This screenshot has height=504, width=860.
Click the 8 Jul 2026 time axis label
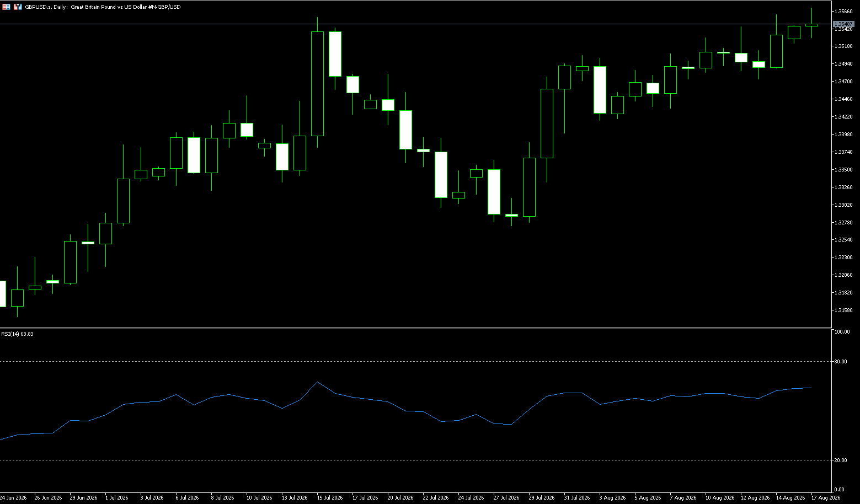point(222,498)
